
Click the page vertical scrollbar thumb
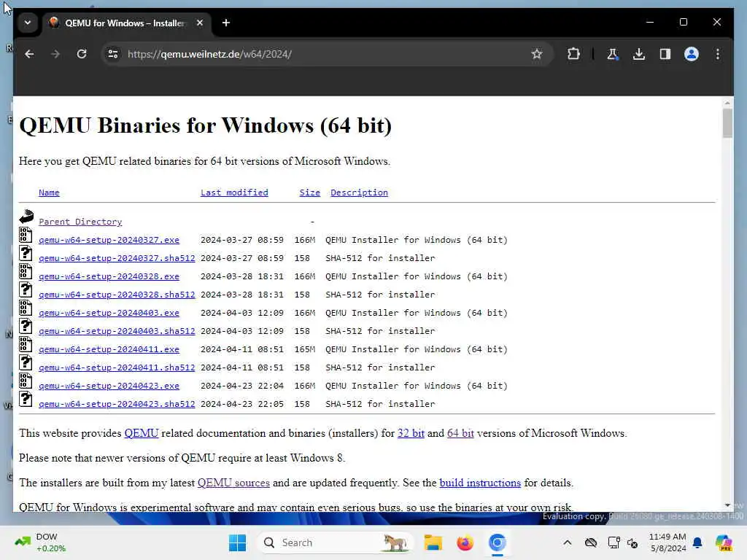(727, 122)
